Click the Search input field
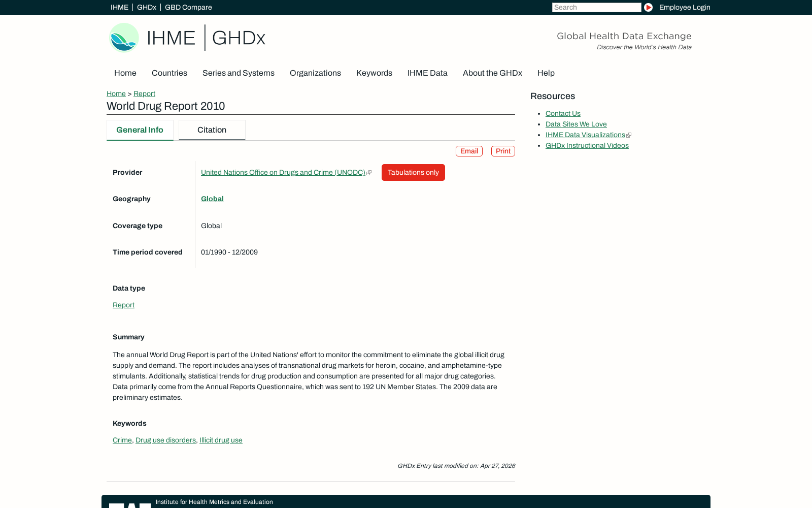The image size is (812, 508). tap(596, 8)
